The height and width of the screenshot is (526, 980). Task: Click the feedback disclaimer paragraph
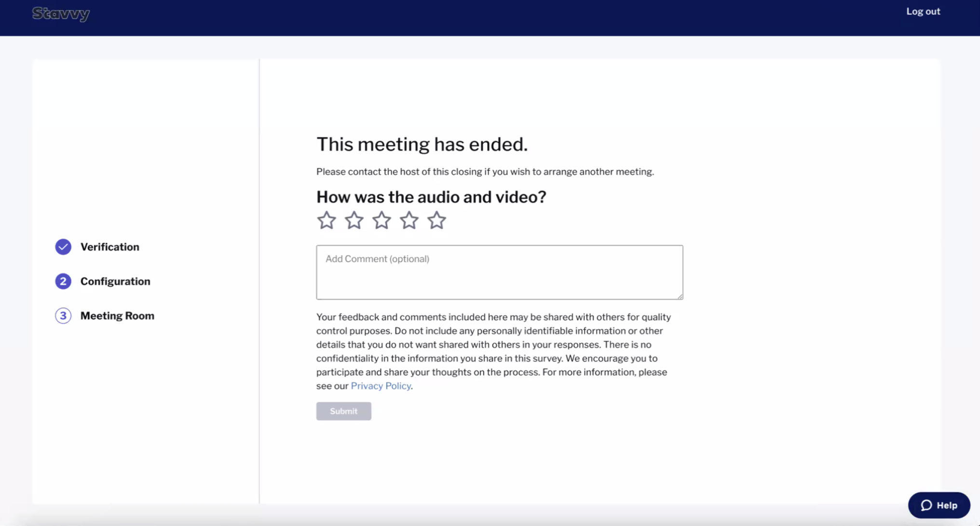coord(494,351)
